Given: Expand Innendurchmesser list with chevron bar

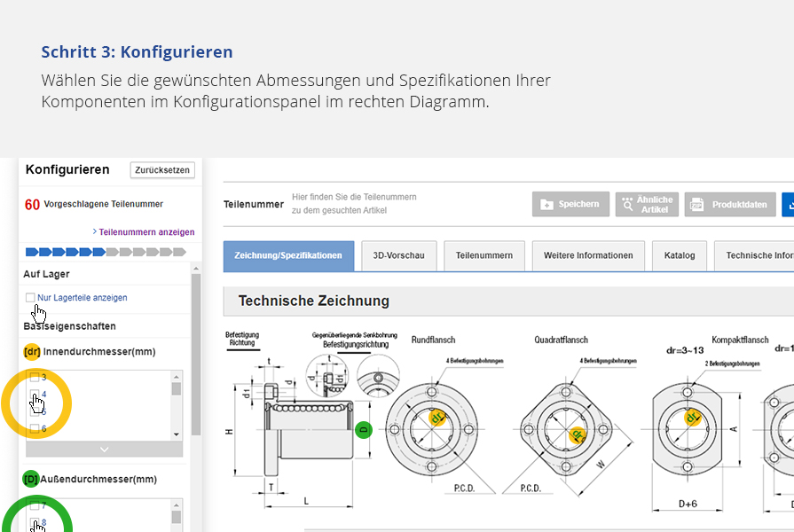Looking at the screenshot, I should (104, 450).
